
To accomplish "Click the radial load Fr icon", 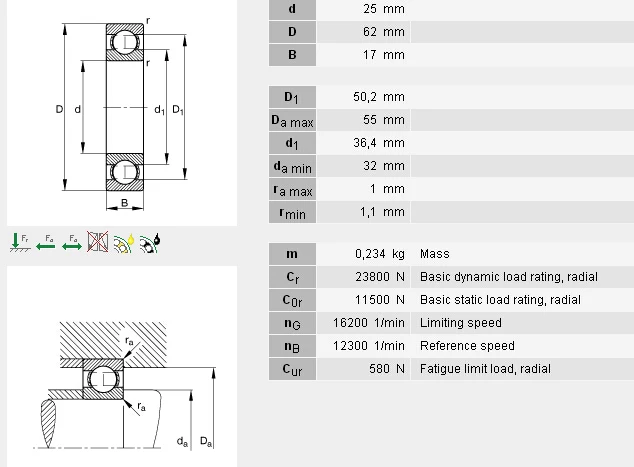I will [20, 243].
